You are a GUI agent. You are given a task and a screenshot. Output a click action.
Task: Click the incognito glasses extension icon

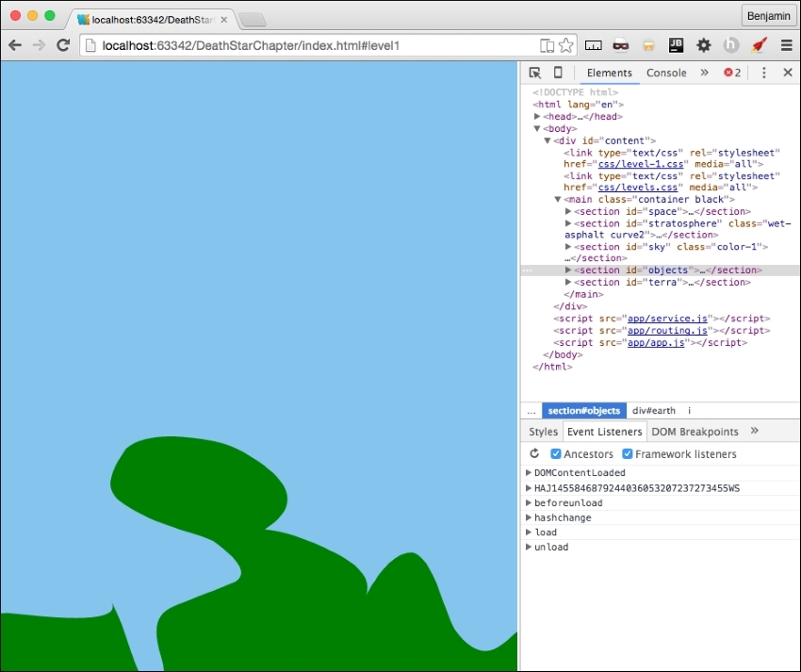pyautogui.click(x=619, y=44)
